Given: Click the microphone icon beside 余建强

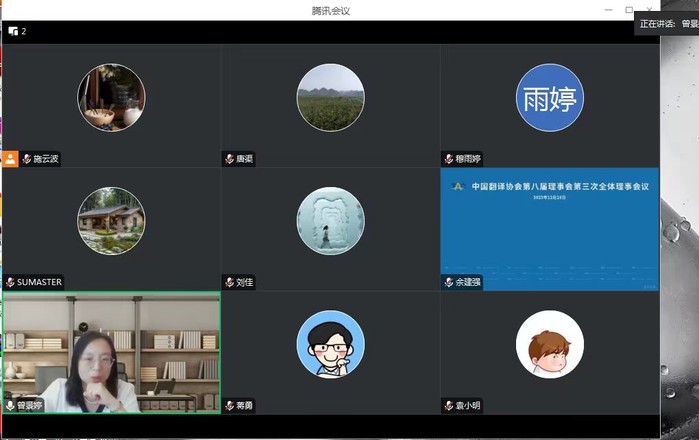Looking at the screenshot, I should (x=448, y=283).
